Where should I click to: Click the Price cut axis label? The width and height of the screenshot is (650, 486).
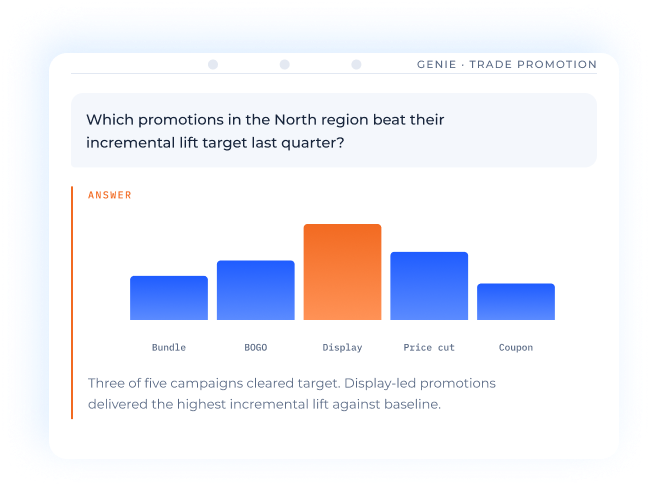429,347
